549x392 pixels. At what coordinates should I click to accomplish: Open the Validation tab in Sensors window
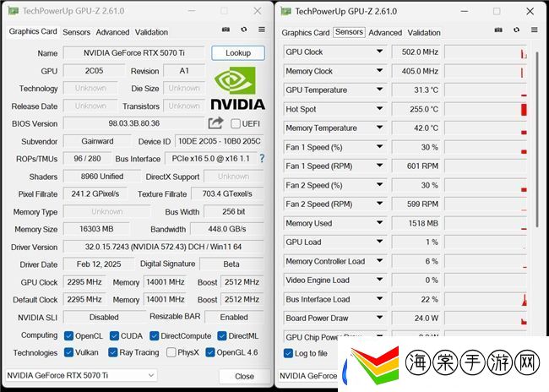[x=424, y=33]
